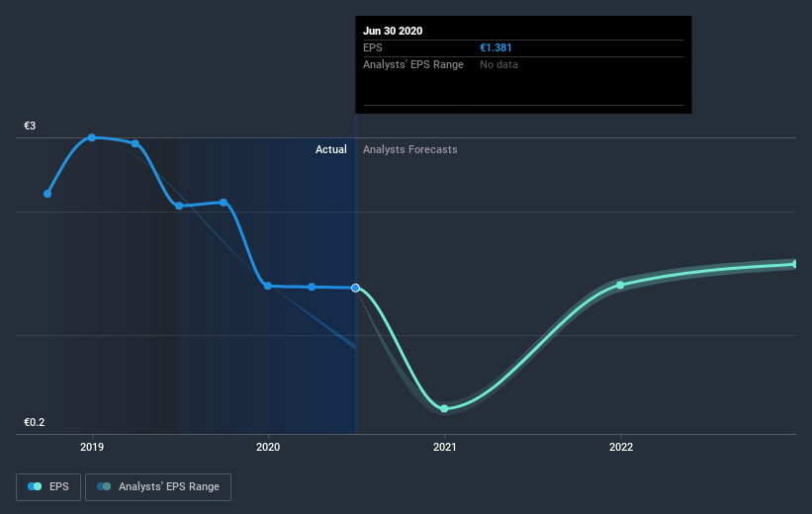Click the €0.2 y-axis label
Screen dimensions: 812x514
tap(35, 422)
